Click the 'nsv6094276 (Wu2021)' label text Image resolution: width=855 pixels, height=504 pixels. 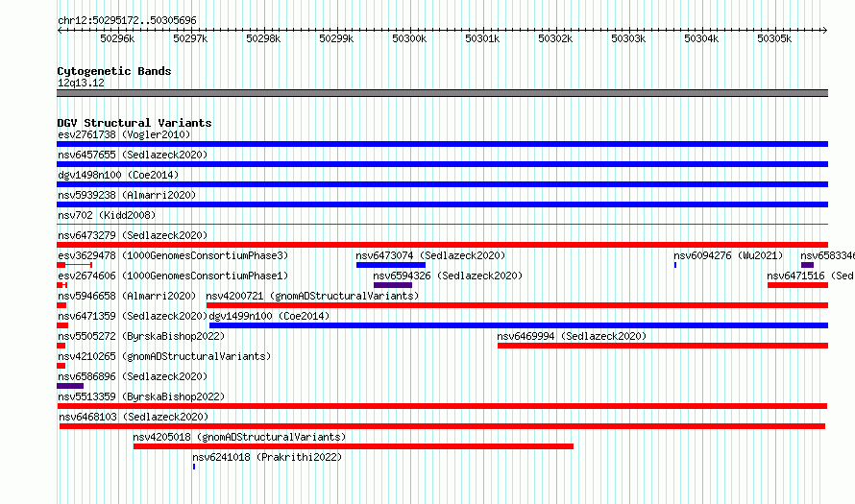click(728, 255)
